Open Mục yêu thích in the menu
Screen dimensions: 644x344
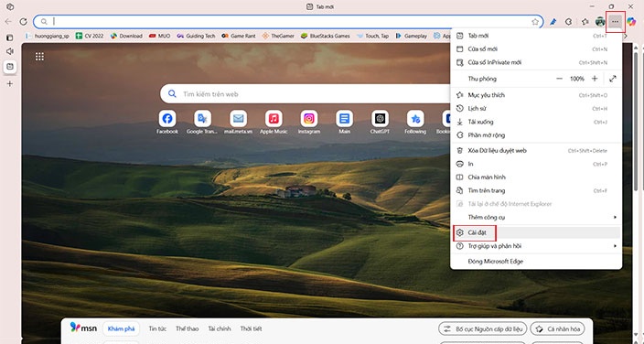(536, 95)
